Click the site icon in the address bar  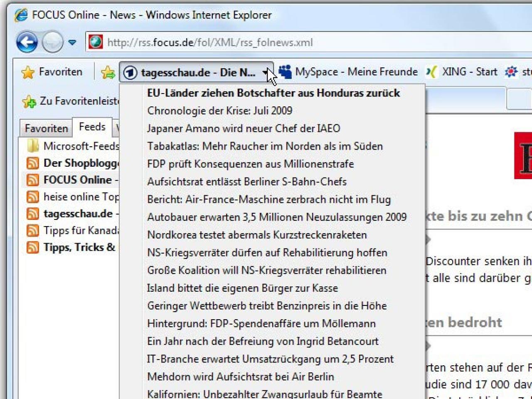(x=96, y=42)
